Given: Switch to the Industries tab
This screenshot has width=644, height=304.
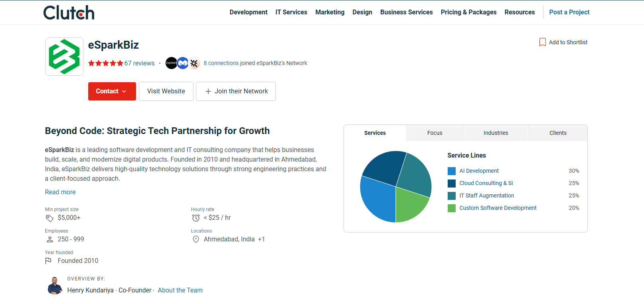Looking at the screenshot, I should (496, 133).
